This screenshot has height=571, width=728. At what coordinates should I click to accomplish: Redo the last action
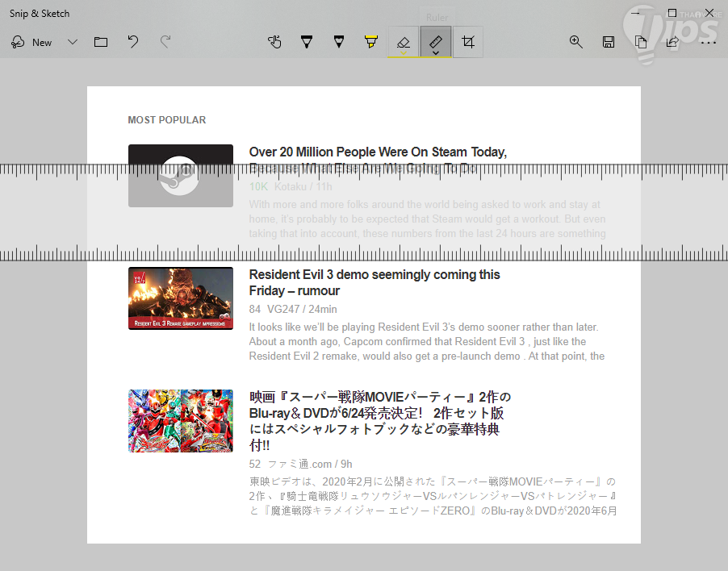point(165,42)
